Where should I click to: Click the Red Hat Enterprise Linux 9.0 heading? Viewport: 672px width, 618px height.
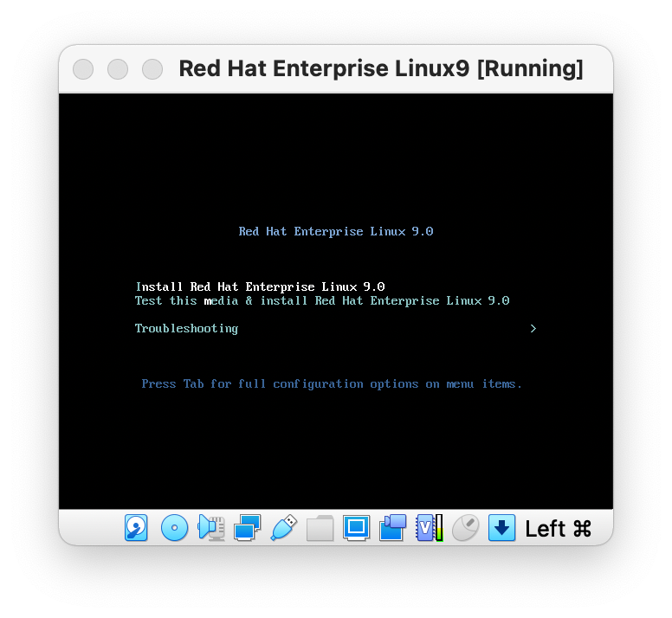(336, 231)
